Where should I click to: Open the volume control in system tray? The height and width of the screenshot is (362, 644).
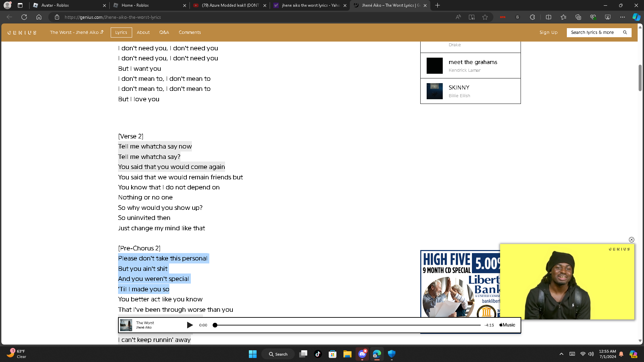(591, 354)
